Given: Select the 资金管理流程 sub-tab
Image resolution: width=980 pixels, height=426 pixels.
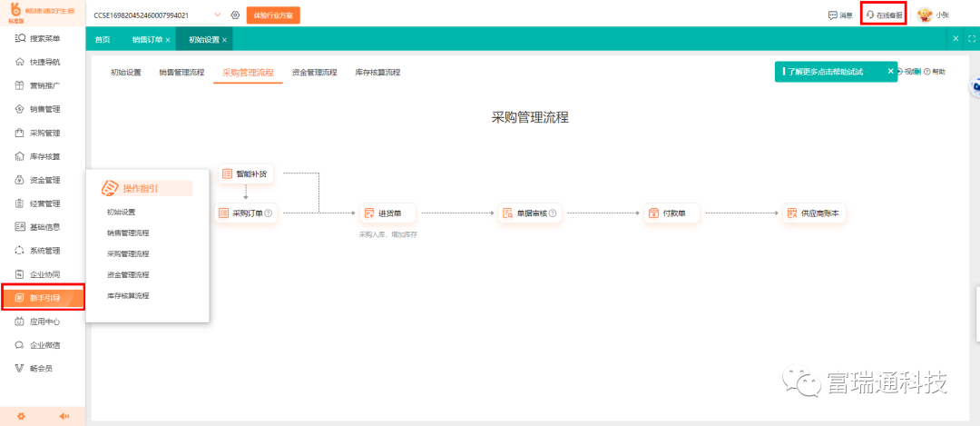Looking at the screenshot, I should pyautogui.click(x=314, y=73).
